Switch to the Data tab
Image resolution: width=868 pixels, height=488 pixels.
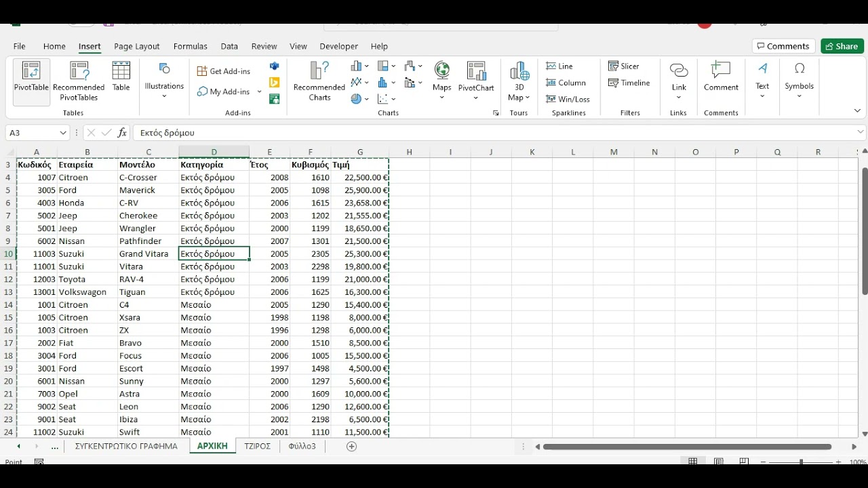click(x=229, y=46)
